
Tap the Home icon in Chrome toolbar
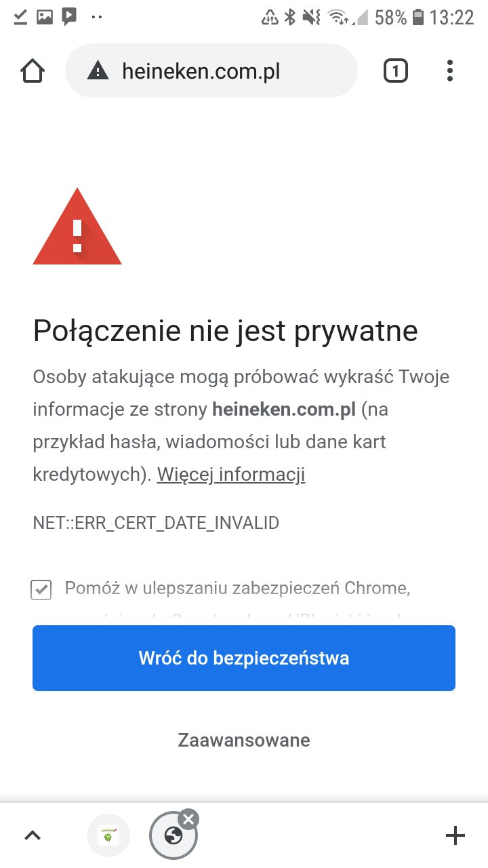[x=33, y=71]
